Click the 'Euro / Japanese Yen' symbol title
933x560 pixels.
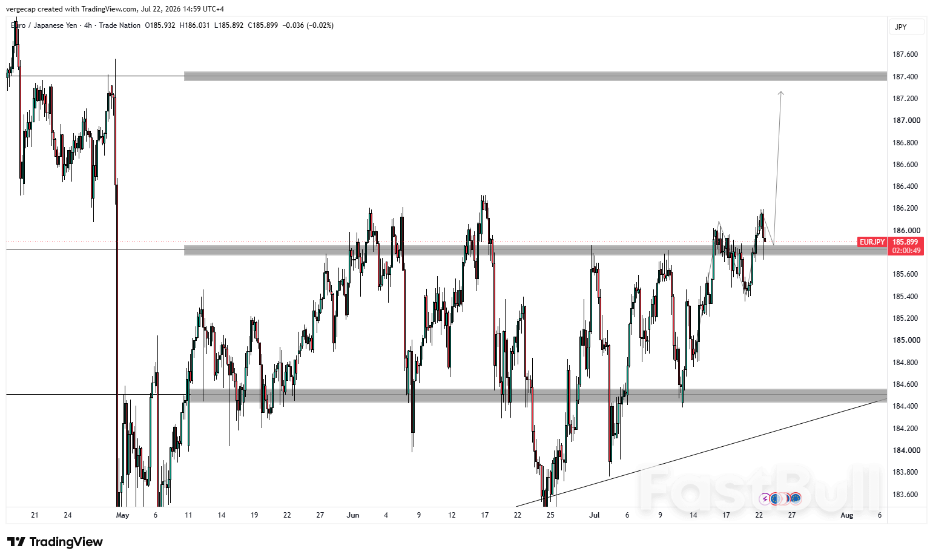(x=44, y=25)
